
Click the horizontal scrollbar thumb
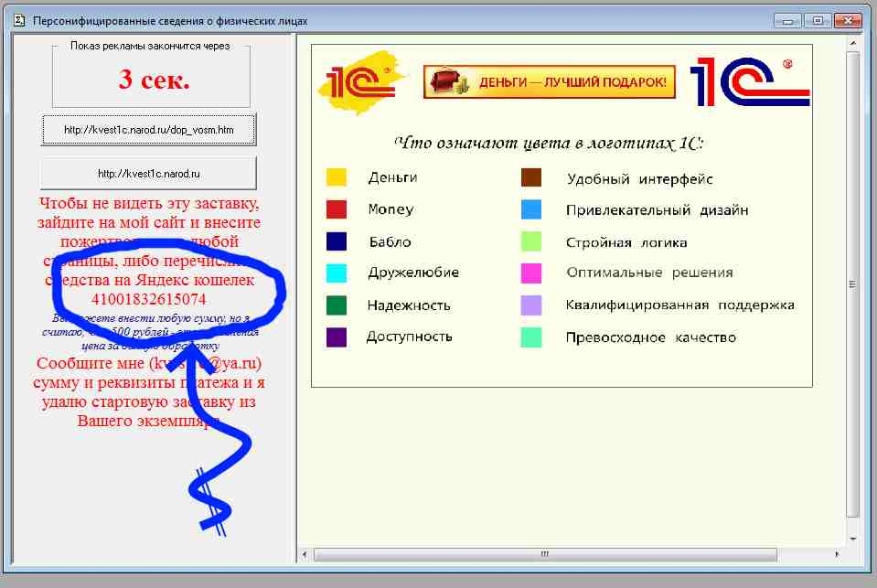pyautogui.click(x=545, y=554)
